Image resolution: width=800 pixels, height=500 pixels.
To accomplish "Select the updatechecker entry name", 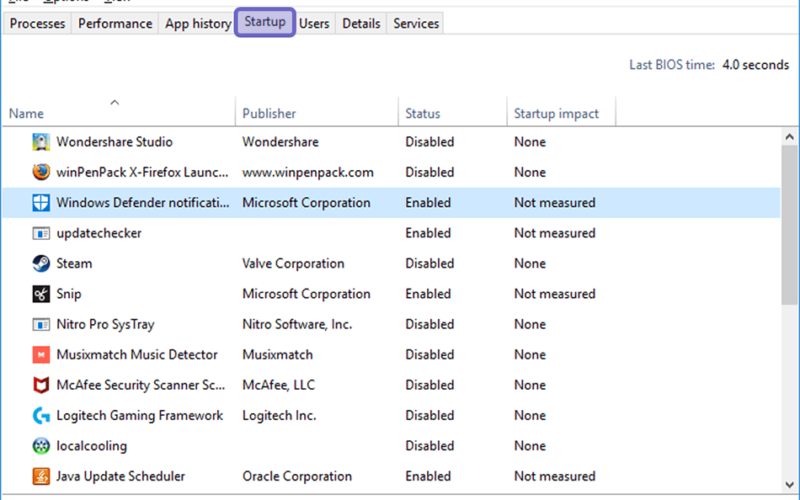I will pyautogui.click(x=99, y=233).
